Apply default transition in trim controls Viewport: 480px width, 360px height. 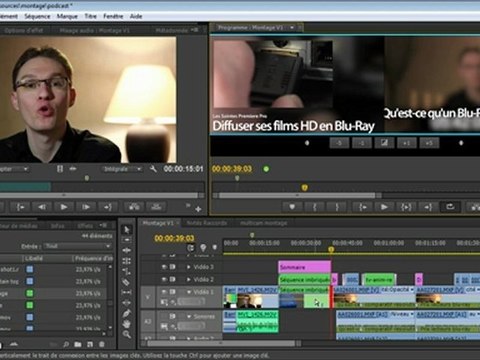click(384, 143)
